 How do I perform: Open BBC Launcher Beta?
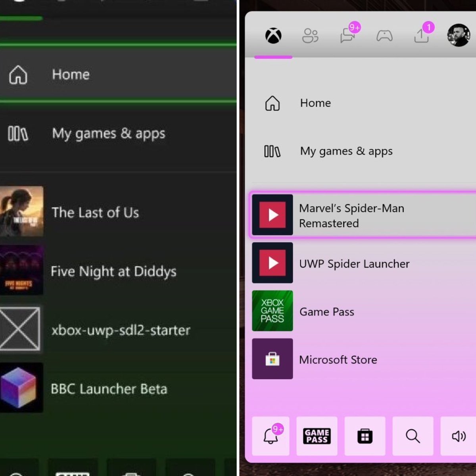point(118,388)
